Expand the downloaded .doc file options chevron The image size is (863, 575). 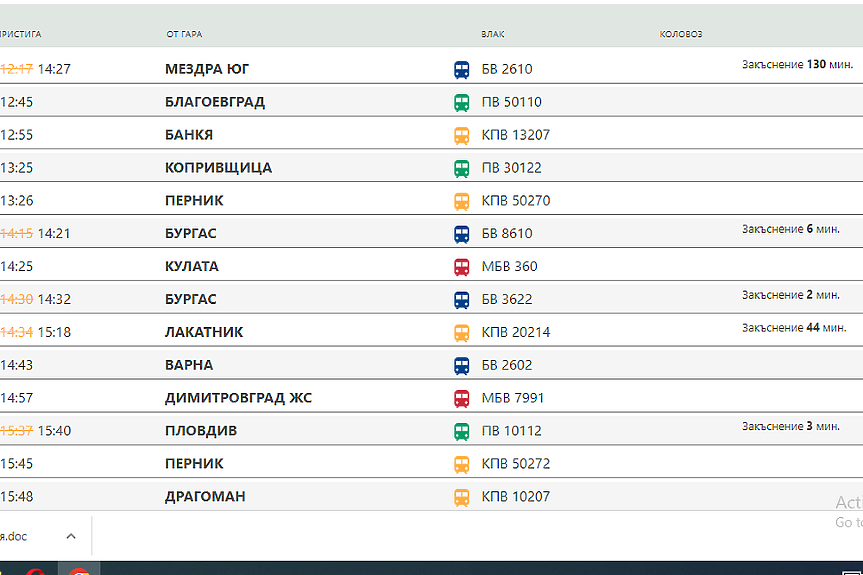click(x=71, y=537)
